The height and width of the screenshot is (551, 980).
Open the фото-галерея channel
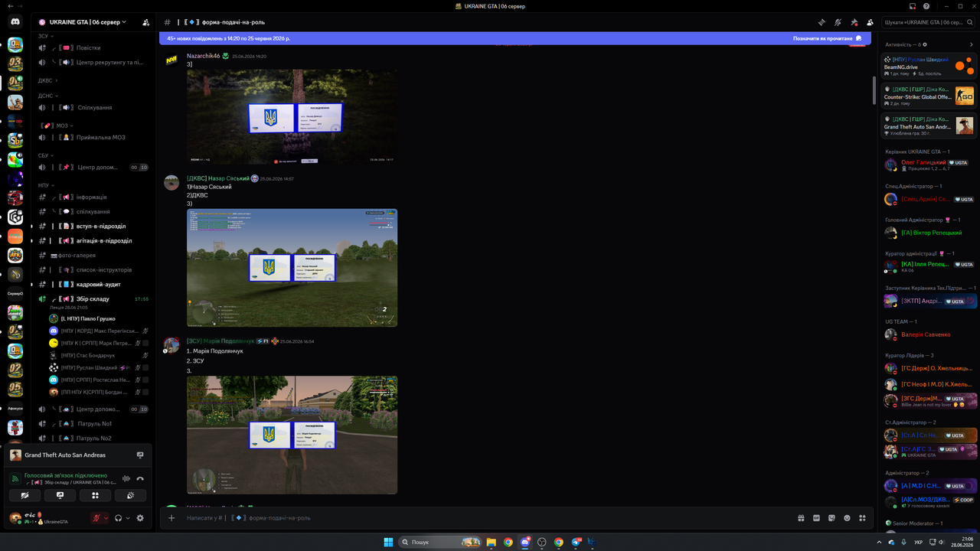[x=93, y=255]
